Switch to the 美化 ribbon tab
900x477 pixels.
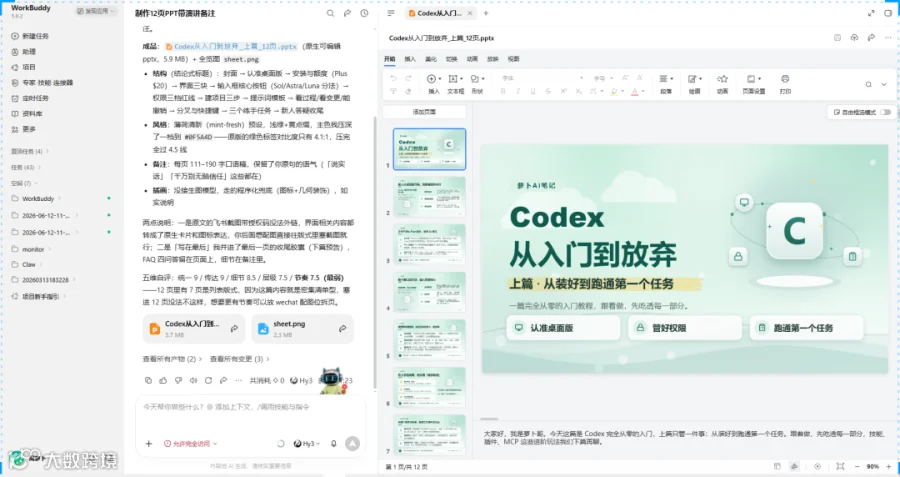[430, 59]
